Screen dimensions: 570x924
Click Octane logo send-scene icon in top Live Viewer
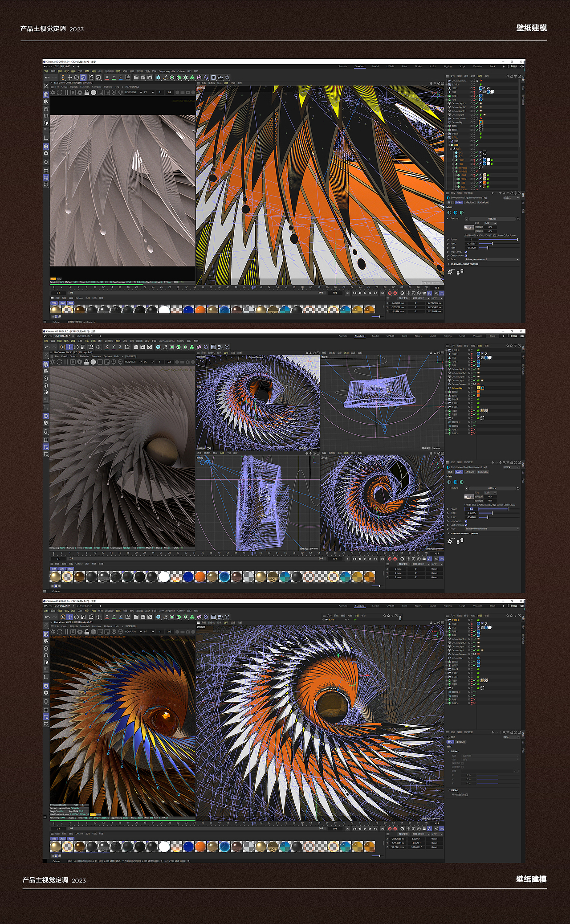point(53,92)
